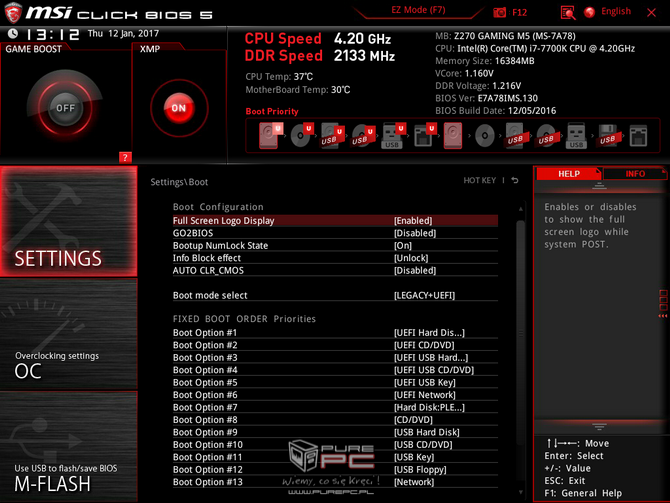Click the globe language icon

tap(590, 12)
